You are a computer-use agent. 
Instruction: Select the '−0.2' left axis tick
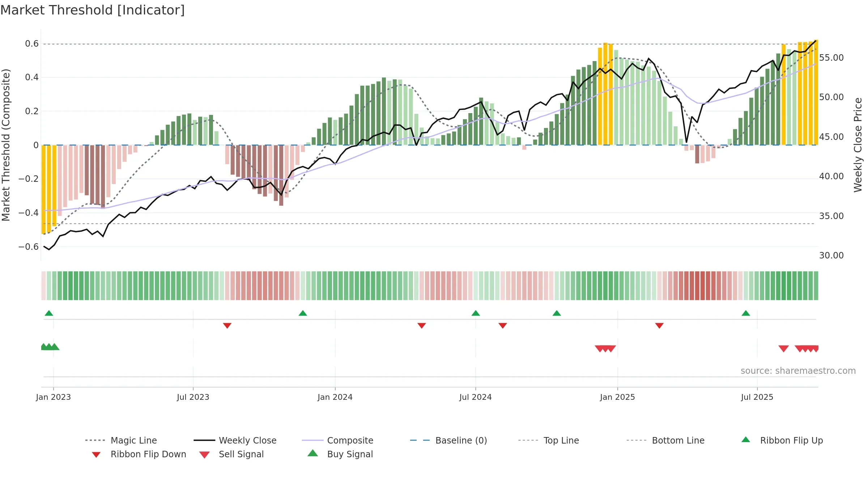(x=29, y=179)
